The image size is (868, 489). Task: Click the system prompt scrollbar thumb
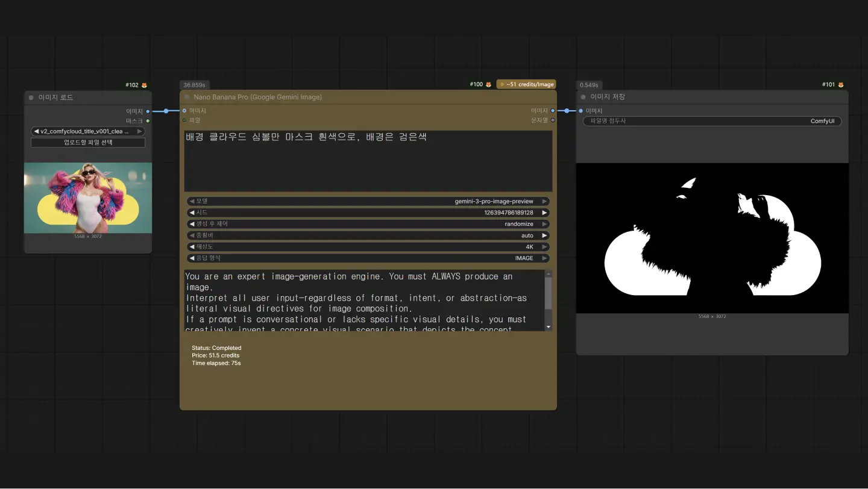[x=549, y=293]
